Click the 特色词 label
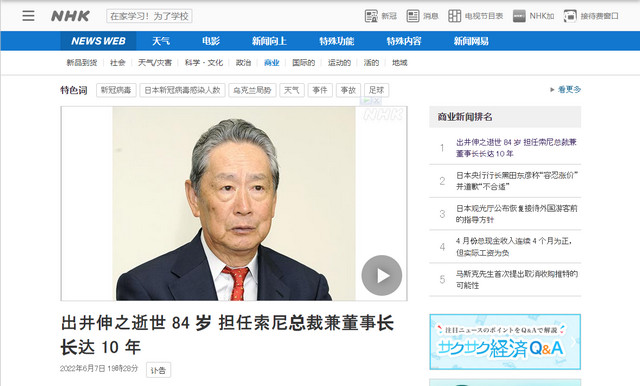640x386 pixels. click(74, 90)
